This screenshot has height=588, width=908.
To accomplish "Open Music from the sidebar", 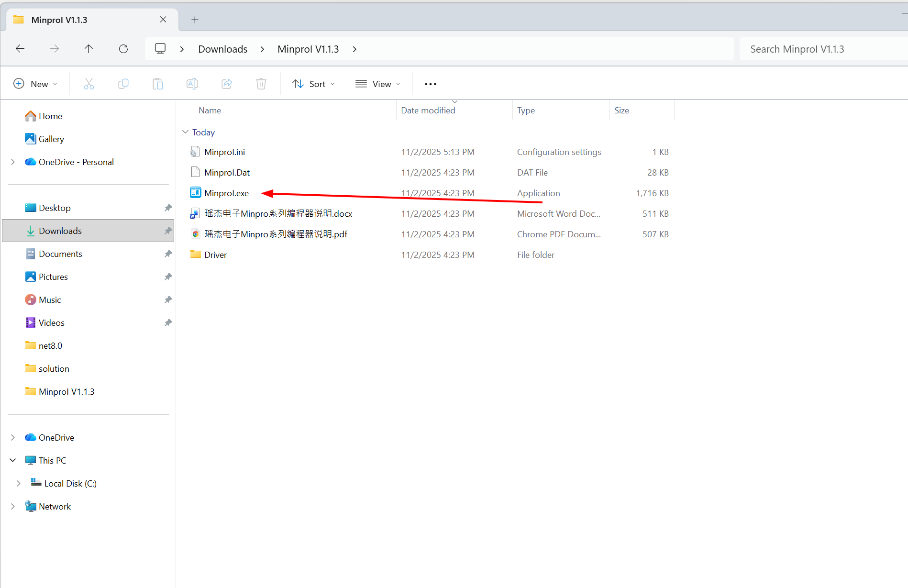I will 50,300.
